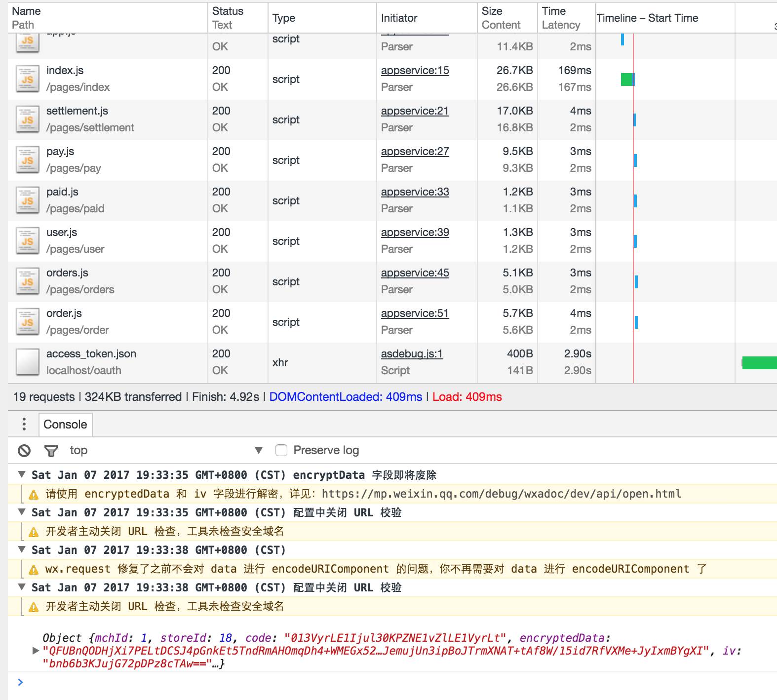Click the console filter funnel icon
Screen dimensions: 777x700
coord(51,450)
